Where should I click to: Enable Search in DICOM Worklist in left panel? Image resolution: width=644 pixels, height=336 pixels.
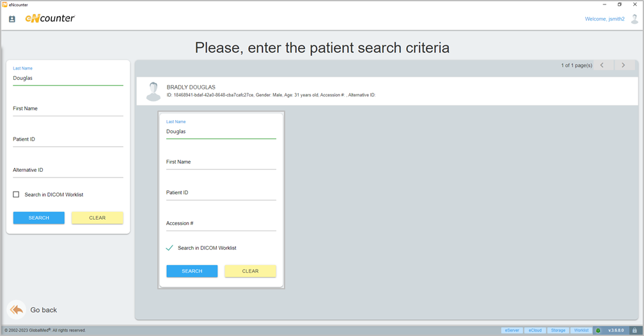coord(16,195)
